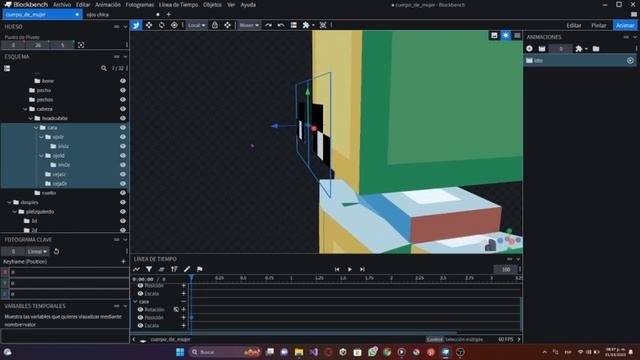Open the Lineal interpolation dropdown
Viewport: 640px width, 360px height.
pos(38,251)
